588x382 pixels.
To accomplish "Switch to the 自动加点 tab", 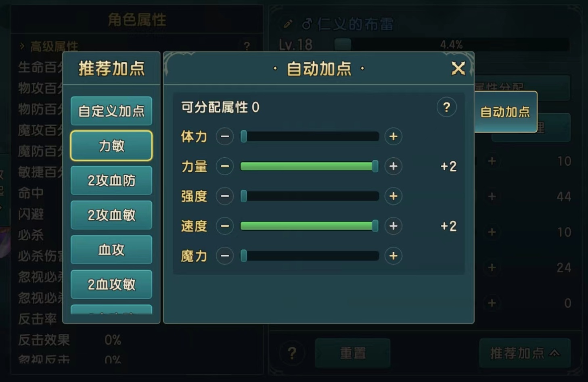I will [x=505, y=112].
